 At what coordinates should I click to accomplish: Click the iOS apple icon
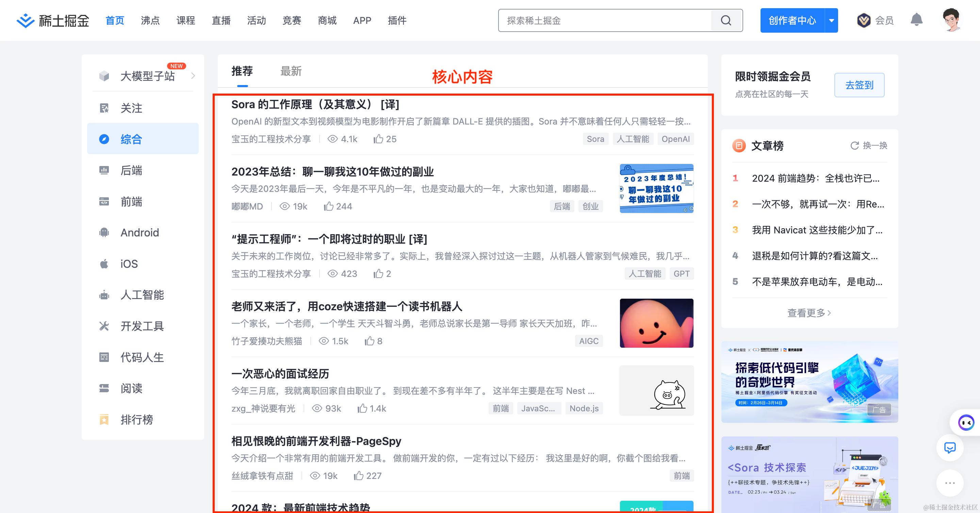(104, 264)
